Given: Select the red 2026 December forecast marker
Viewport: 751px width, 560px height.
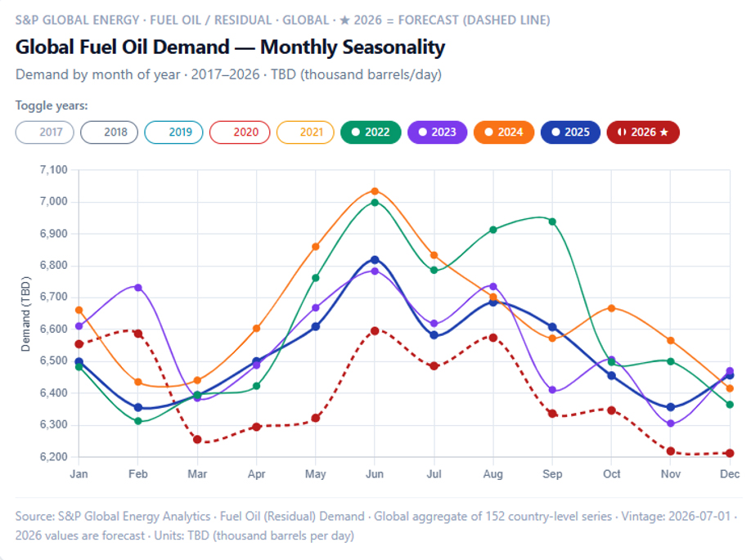Looking at the screenshot, I should 730,453.
